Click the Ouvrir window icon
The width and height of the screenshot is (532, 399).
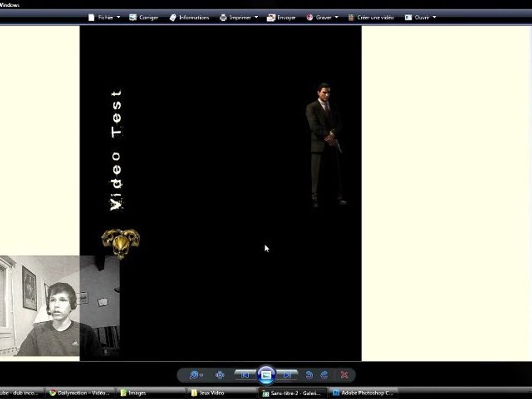coord(408,17)
